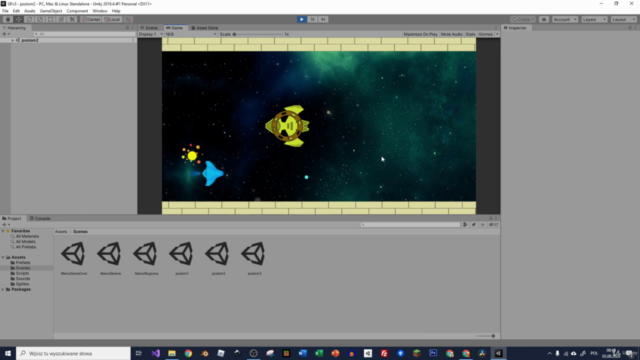The height and width of the screenshot is (360, 640).
Task: Switch to the Asset Store tab
Action: tap(204, 28)
